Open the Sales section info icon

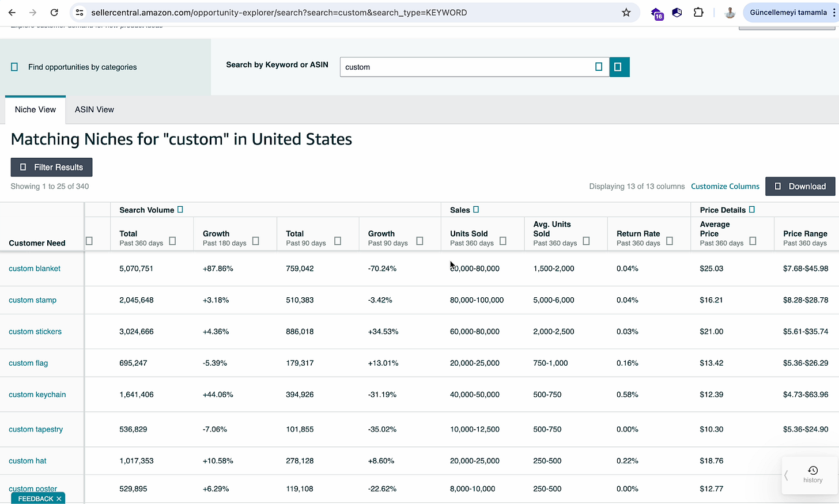[476, 210]
